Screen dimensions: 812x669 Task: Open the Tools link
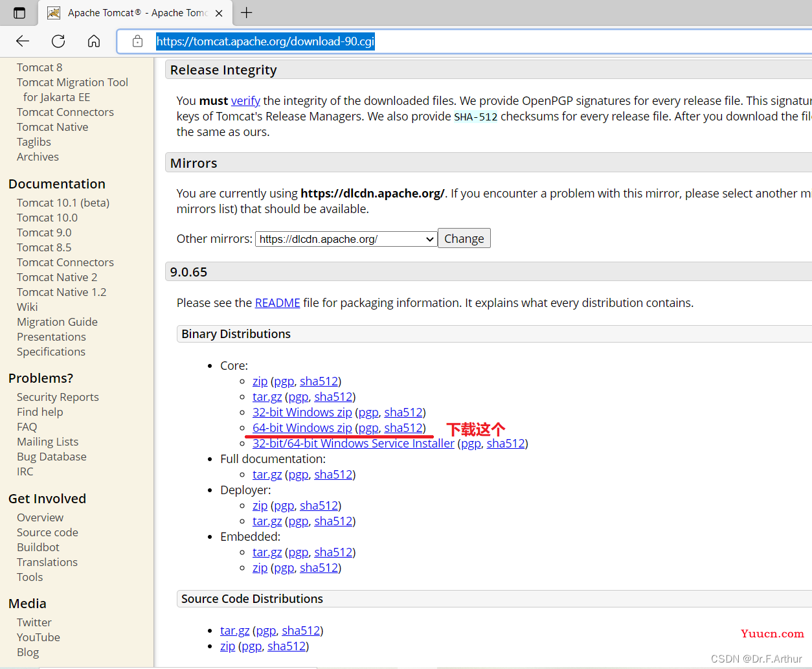tap(30, 577)
